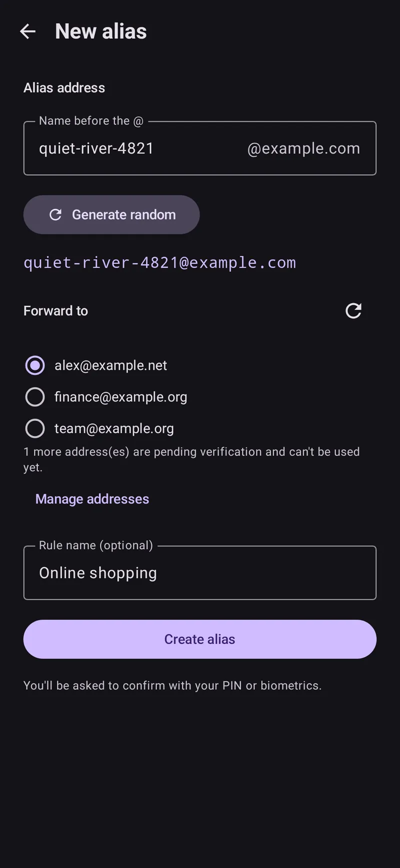Viewport: 400px width, 868px height.
Task: Click the refresh icon inside Generate random
Action: tap(55, 215)
